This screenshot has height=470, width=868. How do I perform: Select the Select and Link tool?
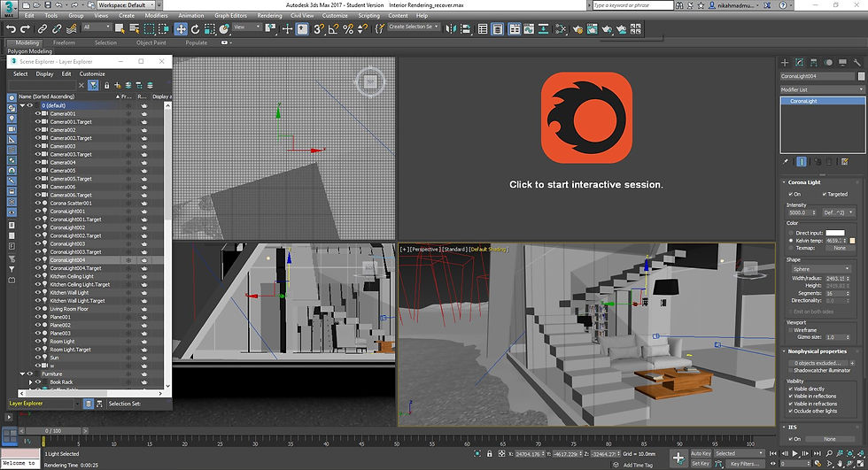coord(43,28)
